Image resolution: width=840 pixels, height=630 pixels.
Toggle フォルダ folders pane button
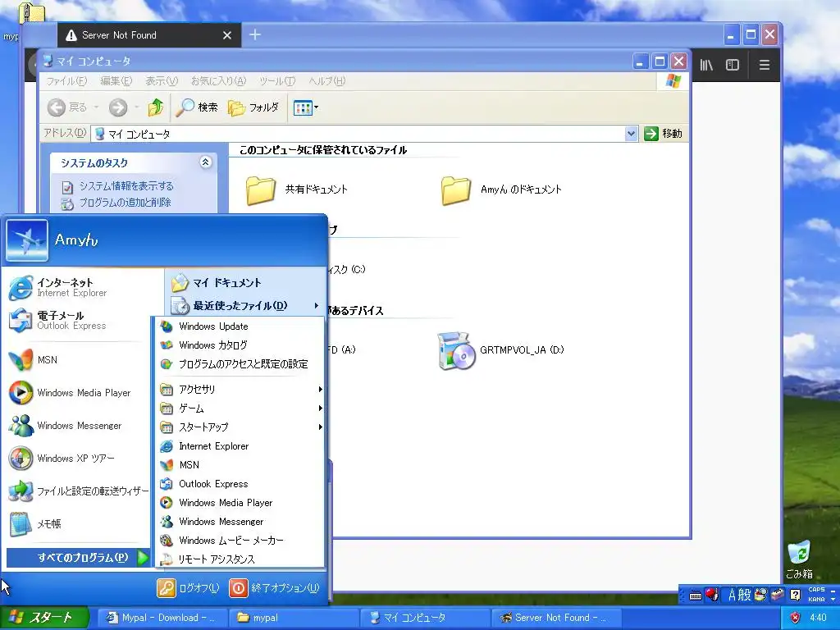point(253,107)
